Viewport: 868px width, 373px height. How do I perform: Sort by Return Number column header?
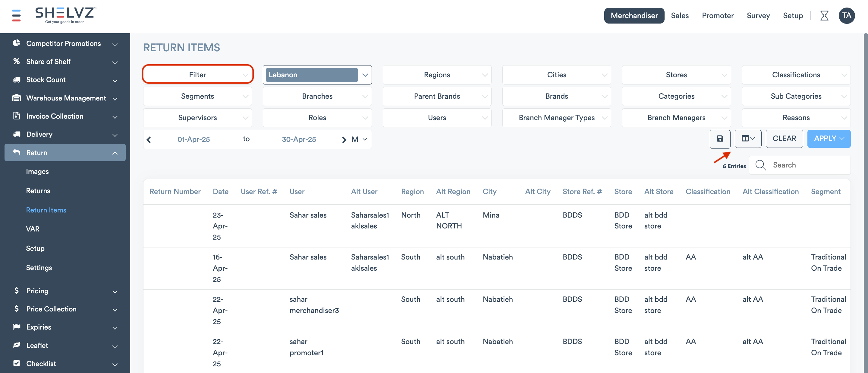pyautogui.click(x=175, y=192)
